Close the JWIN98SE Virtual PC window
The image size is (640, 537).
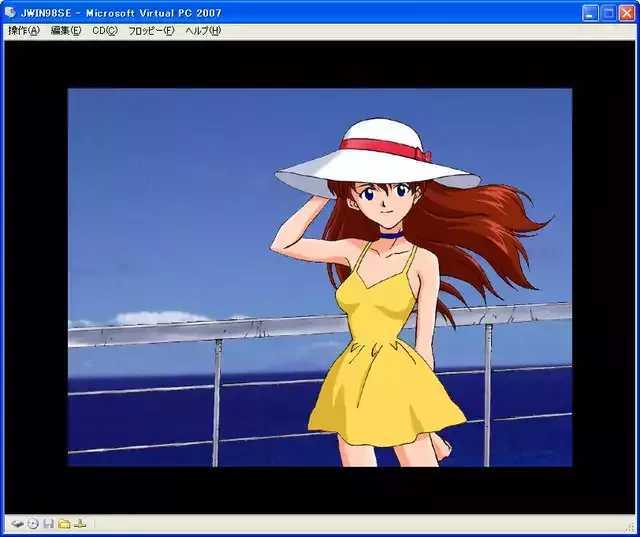tap(627, 13)
